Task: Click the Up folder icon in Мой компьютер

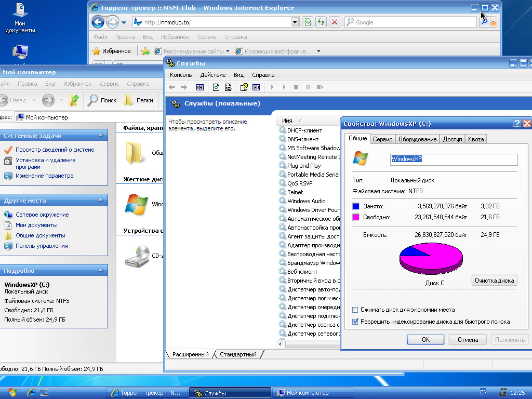Action: pos(74,100)
